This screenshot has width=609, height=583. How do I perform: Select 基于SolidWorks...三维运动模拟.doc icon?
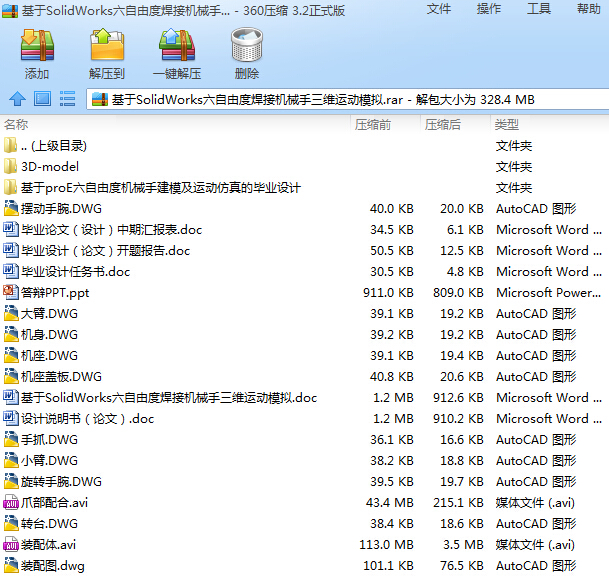coord(11,397)
